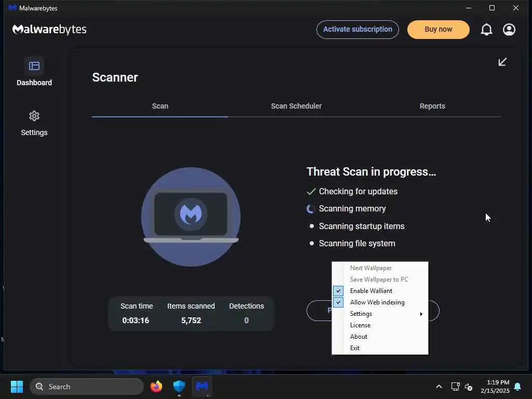The width and height of the screenshot is (532, 399).
Task: Open the Windows Start menu
Action: 17,387
